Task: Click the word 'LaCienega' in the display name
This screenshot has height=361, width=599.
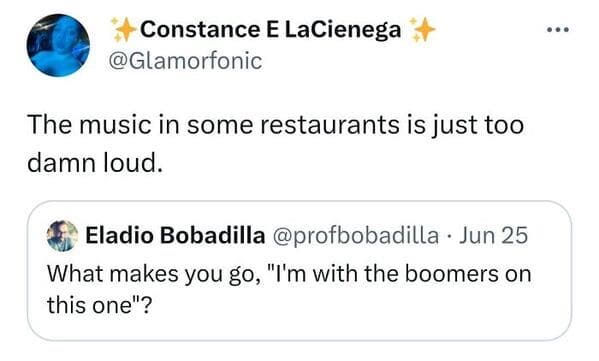Action: pyautogui.click(x=343, y=29)
